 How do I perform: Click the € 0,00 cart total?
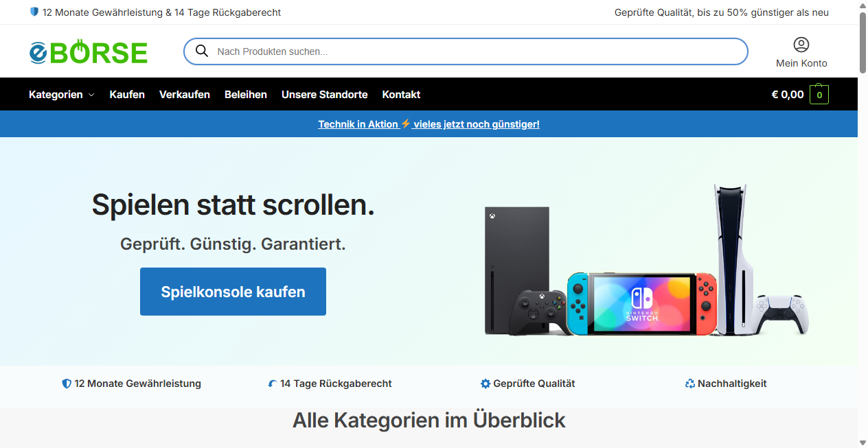tap(788, 95)
